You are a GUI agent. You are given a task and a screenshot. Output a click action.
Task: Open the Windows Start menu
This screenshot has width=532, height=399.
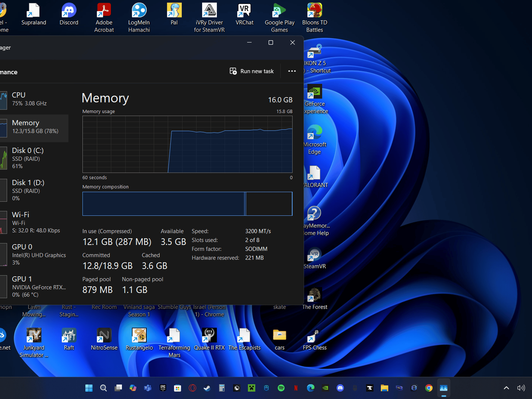pos(89,388)
